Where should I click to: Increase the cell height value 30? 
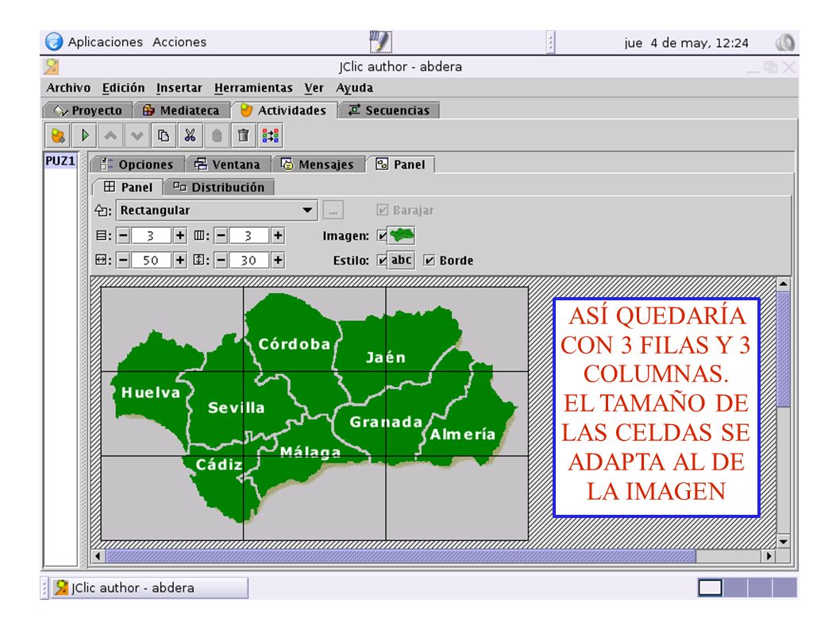pyautogui.click(x=278, y=260)
